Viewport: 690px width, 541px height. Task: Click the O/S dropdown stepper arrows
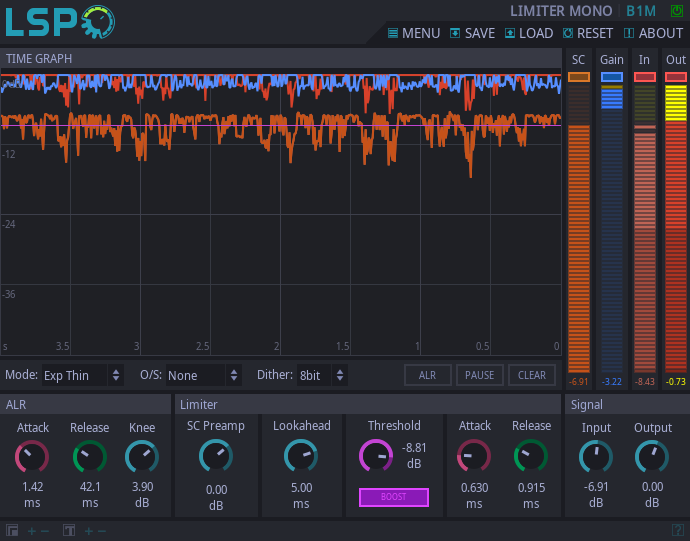pyautogui.click(x=234, y=375)
